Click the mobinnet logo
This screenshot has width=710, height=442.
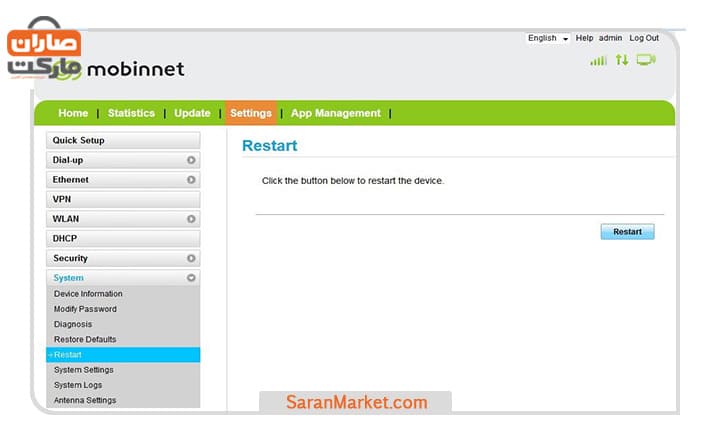(x=135, y=70)
